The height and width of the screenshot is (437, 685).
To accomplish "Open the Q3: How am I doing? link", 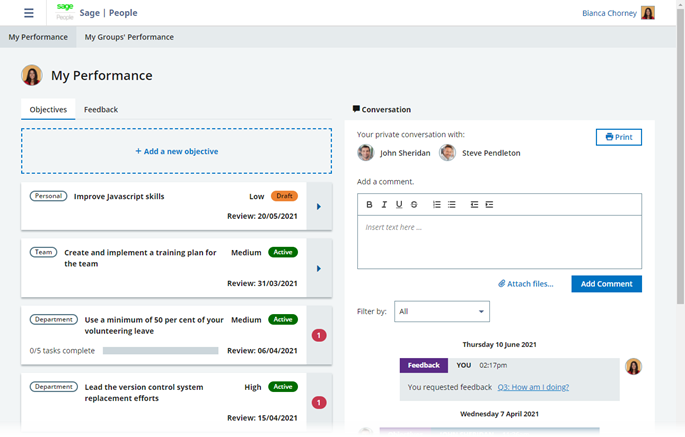I will (x=533, y=387).
